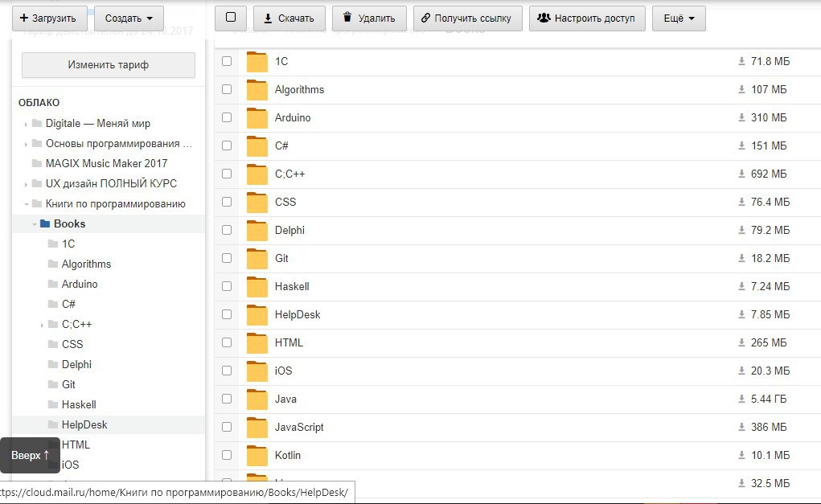Click the Удалить delete button

point(369,18)
